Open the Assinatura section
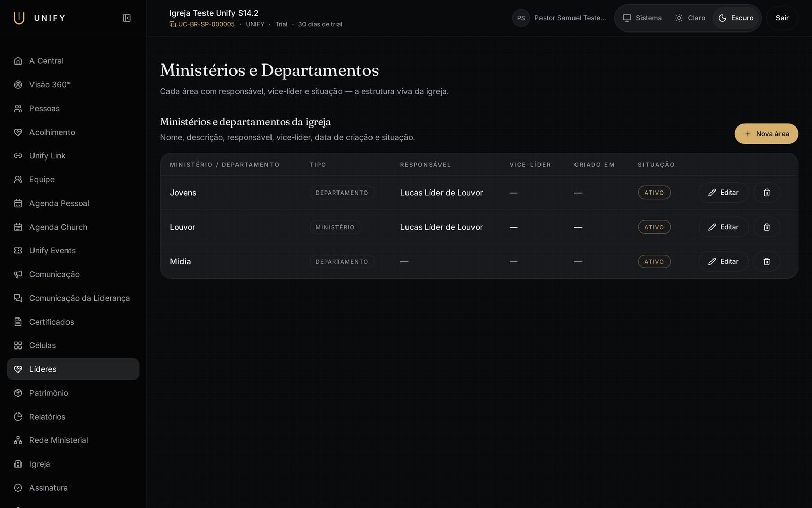 [73, 488]
